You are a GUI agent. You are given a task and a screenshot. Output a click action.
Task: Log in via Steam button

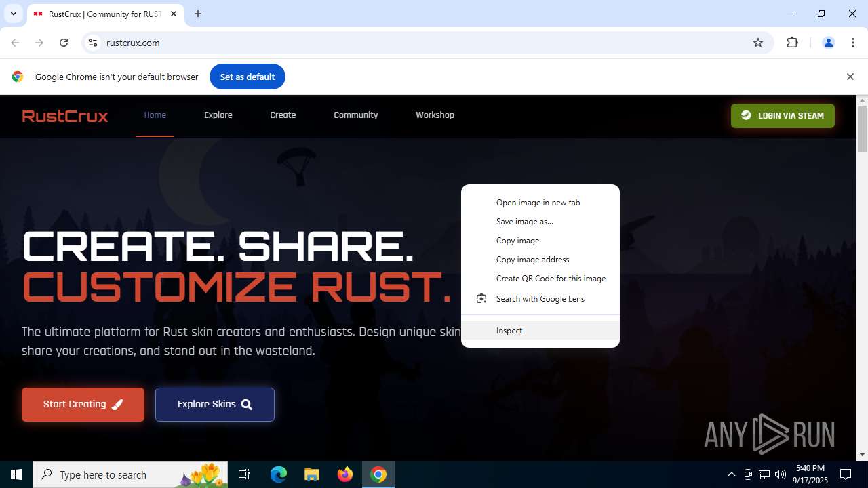pyautogui.click(x=783, y=116)
